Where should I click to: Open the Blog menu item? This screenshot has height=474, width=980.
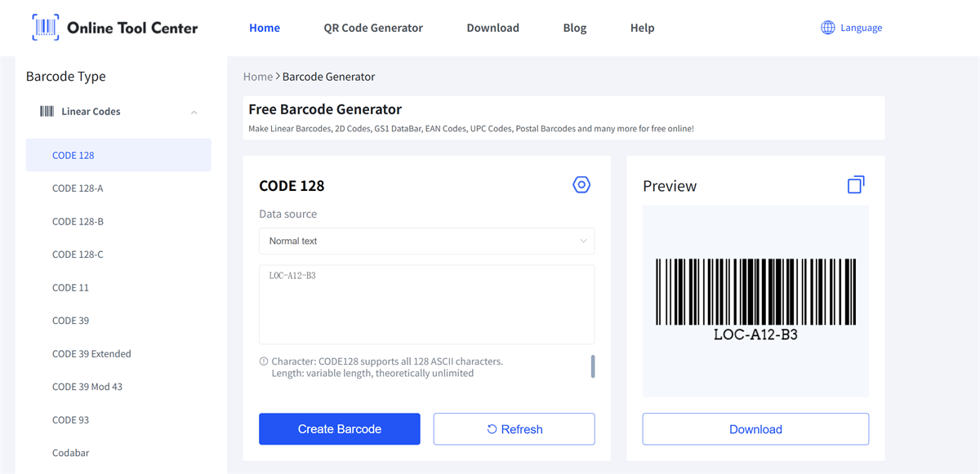[575, 28]
